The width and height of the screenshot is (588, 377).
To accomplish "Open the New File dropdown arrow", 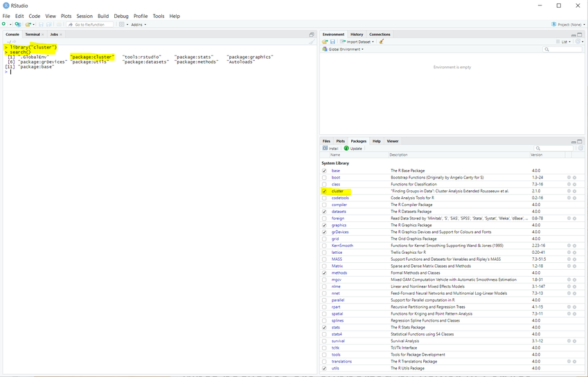I will [x=10, y=25].
